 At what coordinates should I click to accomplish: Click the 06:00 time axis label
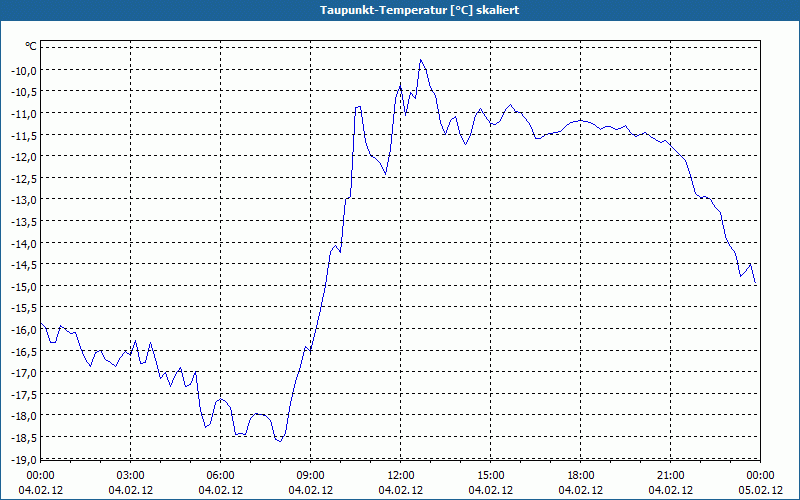click(220, 476)
